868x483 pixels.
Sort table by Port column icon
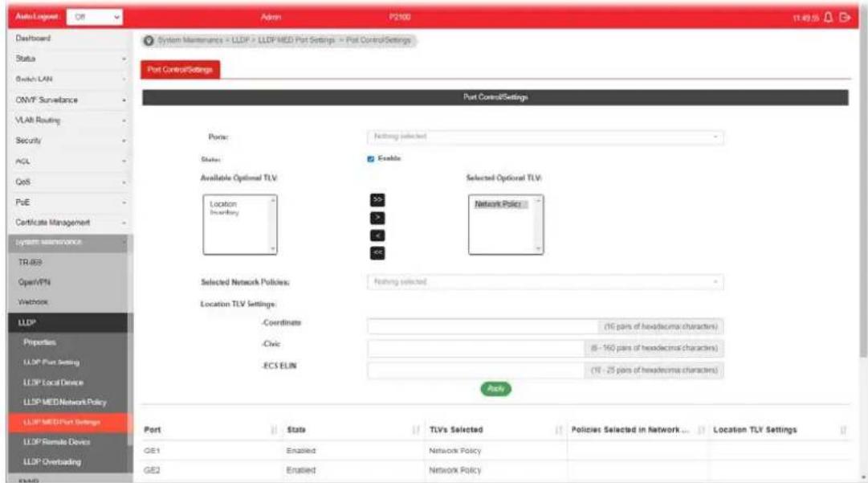pos(274,430)
